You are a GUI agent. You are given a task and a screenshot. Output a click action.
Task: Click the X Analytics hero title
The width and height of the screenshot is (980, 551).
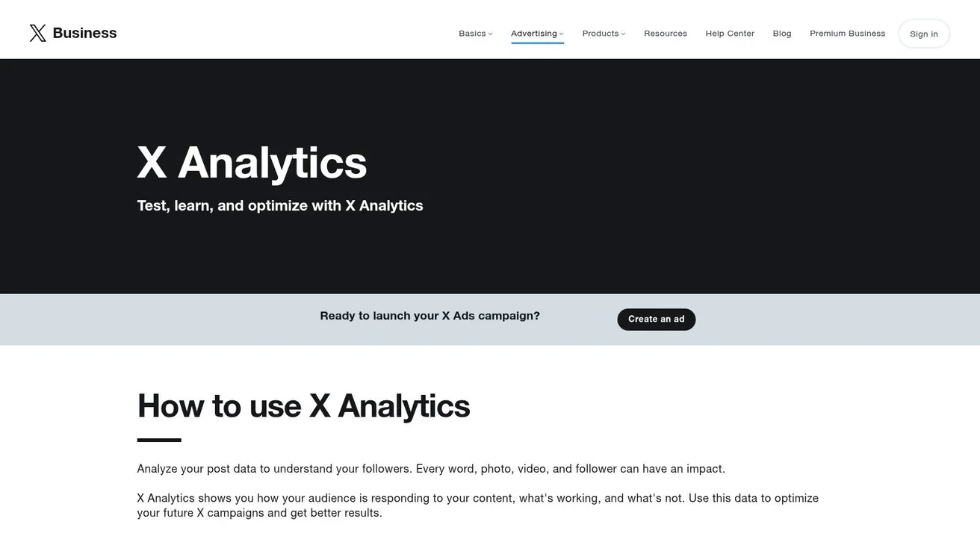pos(252,163)
